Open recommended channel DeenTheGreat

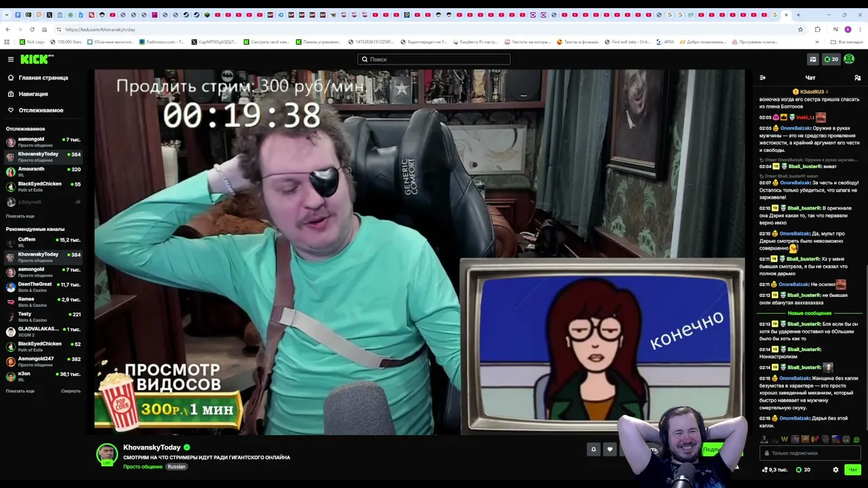tap(43, 287)
